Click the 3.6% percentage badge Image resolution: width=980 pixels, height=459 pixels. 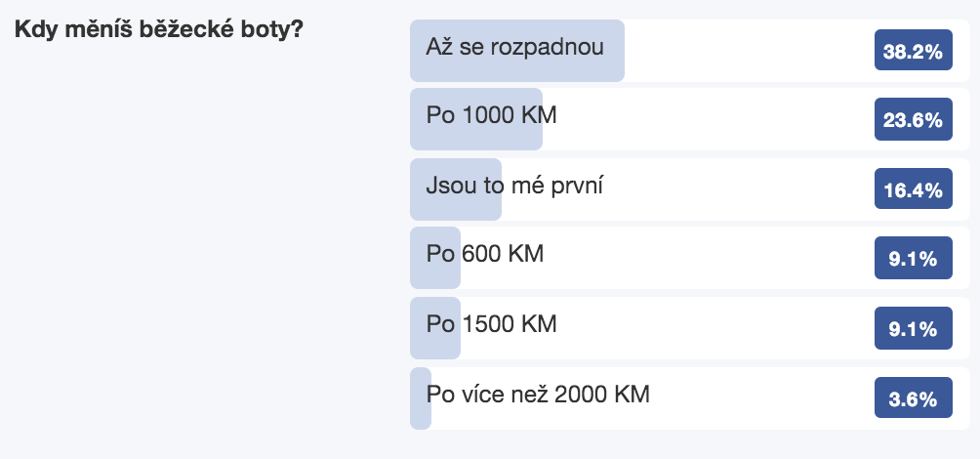[x=913, y=397]
